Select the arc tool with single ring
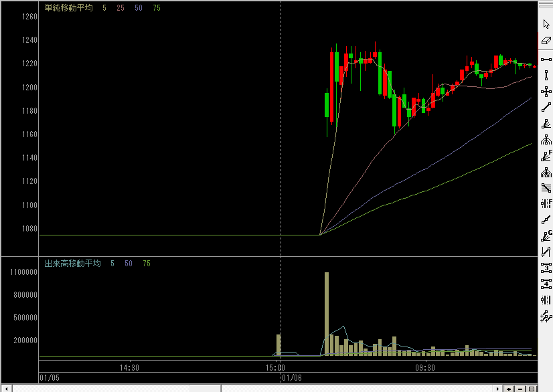Screen dimensions: 553x392 click(x=546, y=140)
